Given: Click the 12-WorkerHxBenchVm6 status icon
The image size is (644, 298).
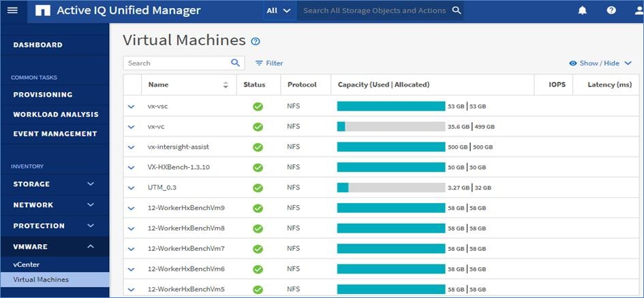Looking at the screenshot, I should pos(258,269).
